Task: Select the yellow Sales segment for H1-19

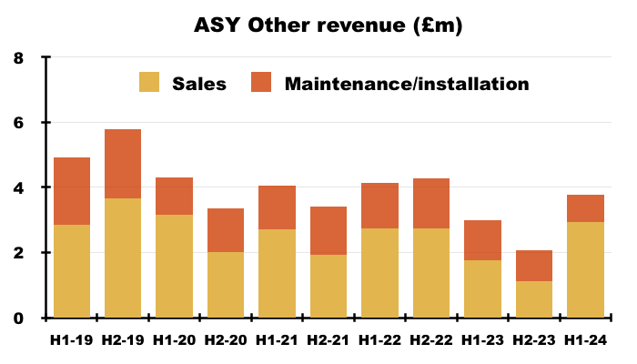Action: point(72,270)
